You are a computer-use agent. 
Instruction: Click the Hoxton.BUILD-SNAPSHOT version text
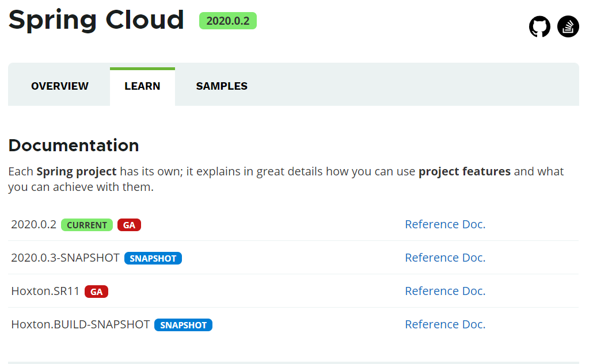coord(81,324)
